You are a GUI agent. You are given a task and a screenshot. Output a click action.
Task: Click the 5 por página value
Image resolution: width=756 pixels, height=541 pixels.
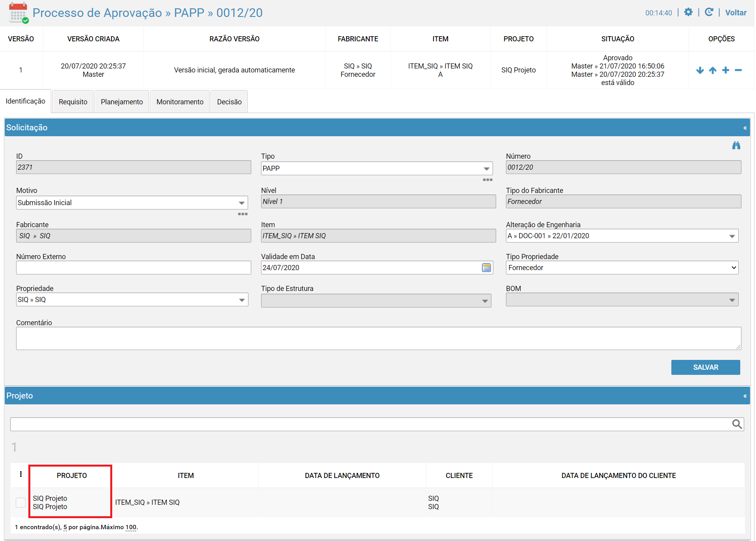[65, 527]
